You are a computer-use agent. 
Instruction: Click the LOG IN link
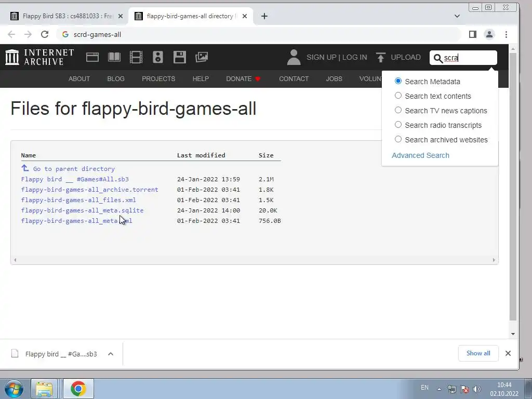coord(354,57)
